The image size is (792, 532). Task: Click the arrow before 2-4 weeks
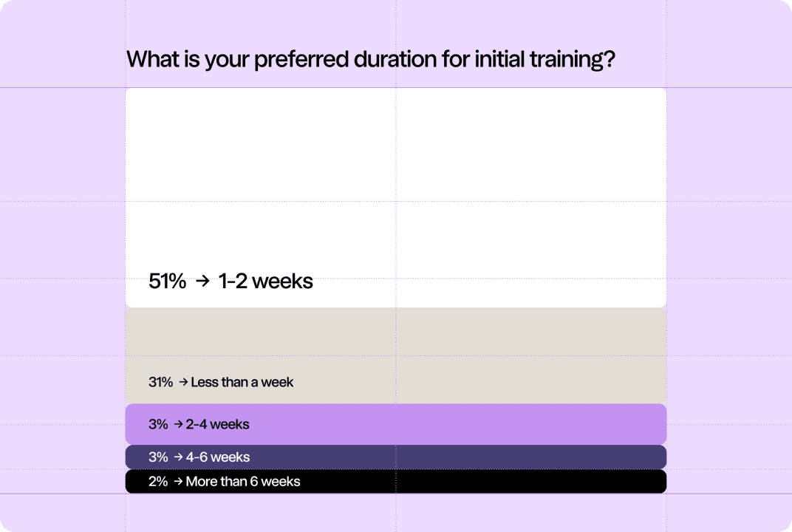(x=178, y=424)
